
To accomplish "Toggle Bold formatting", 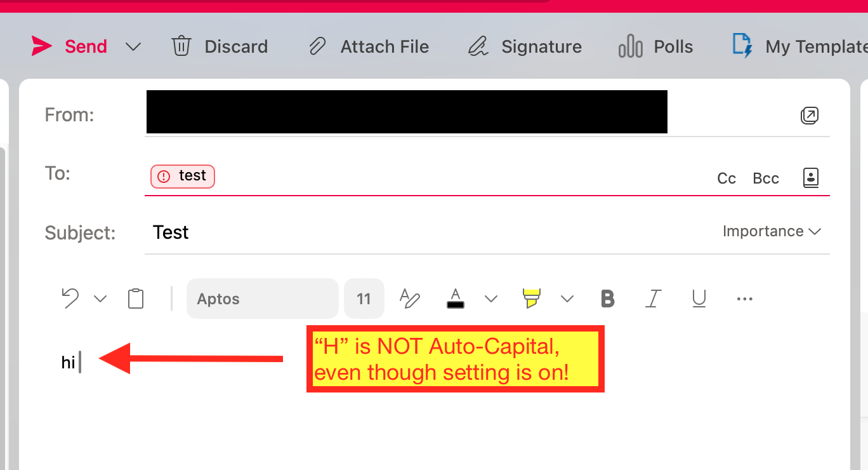I will pyautogui.click(x=608, y=299).
